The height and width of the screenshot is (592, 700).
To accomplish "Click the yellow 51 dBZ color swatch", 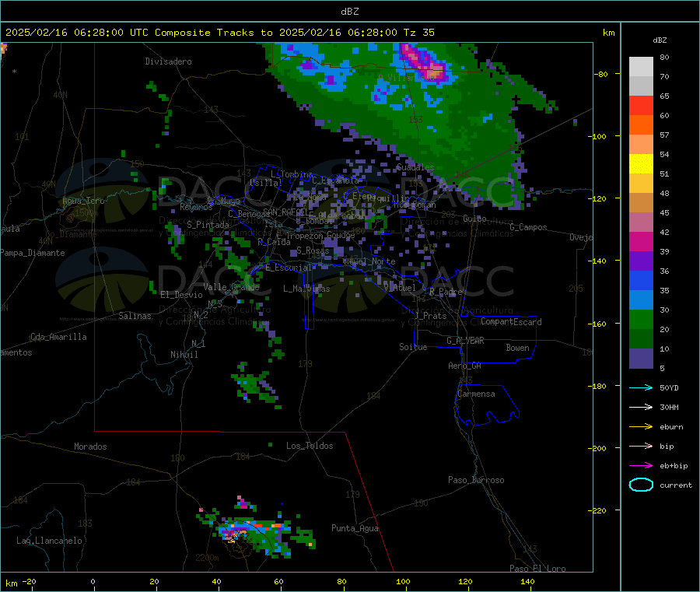I will [641, 164].
